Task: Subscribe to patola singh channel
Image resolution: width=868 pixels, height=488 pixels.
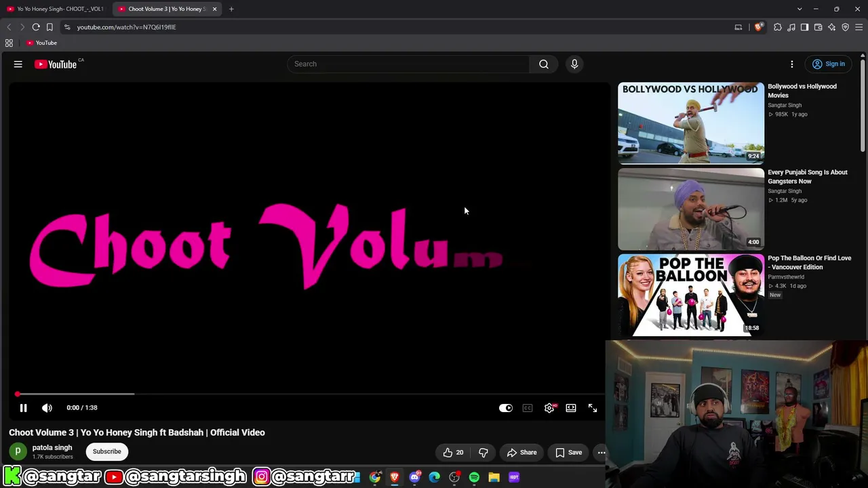Action: [107, 451]
